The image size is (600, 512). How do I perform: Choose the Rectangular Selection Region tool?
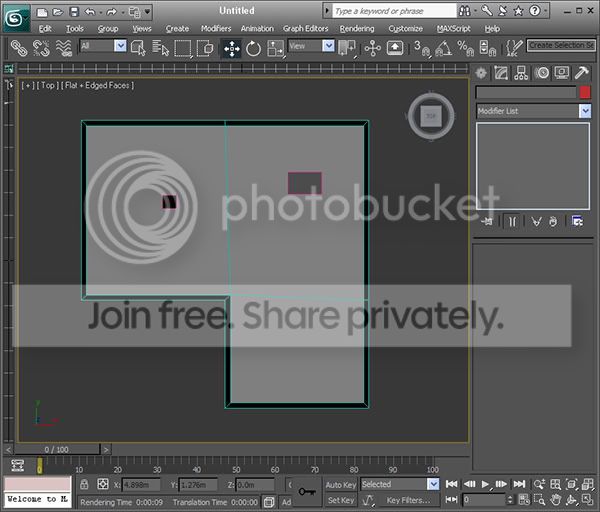pos(183,49)
